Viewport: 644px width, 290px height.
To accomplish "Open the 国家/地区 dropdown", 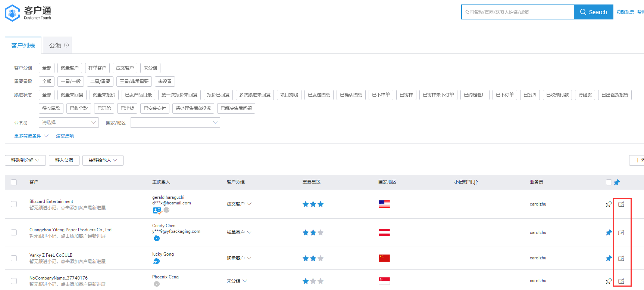I will click(x=175, y=123).
